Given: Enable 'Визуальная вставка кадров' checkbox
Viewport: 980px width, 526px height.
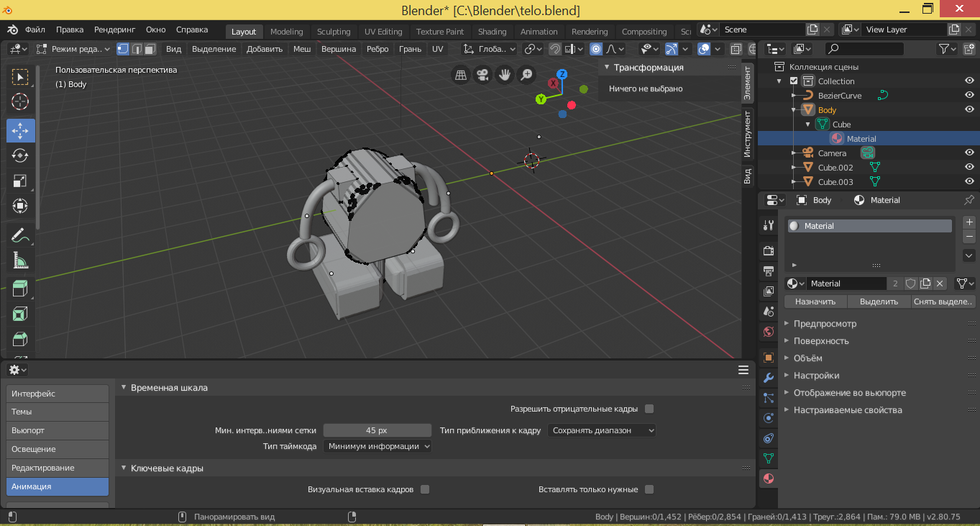Looking at the screenshot, I should click(425, 489).
